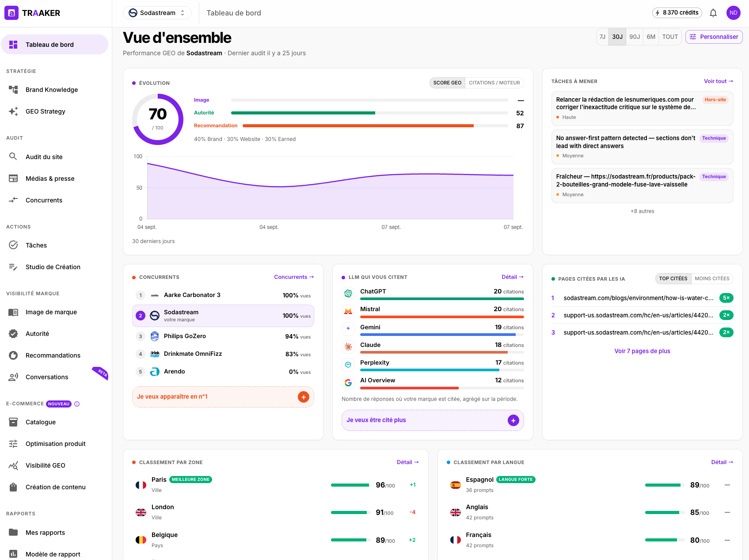Select the Philips GoZero competitor row
The image size is (749, 560).
click(223, 336)
